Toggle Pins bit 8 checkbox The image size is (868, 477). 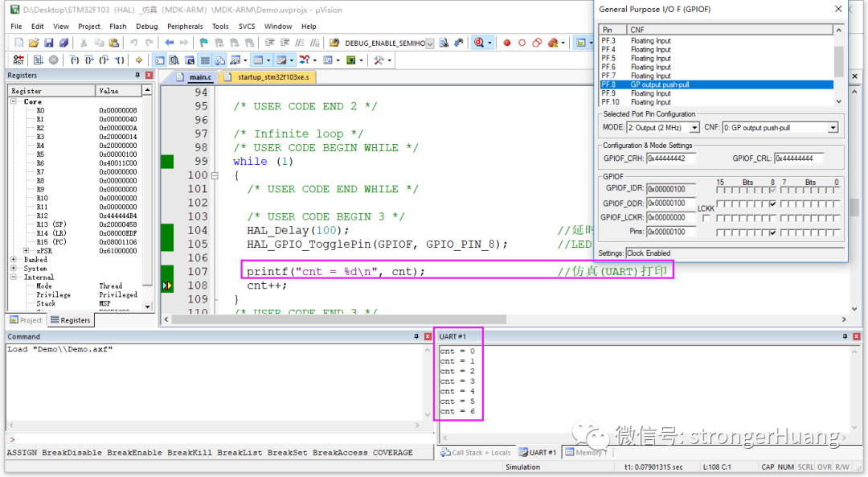coord(773,232)
